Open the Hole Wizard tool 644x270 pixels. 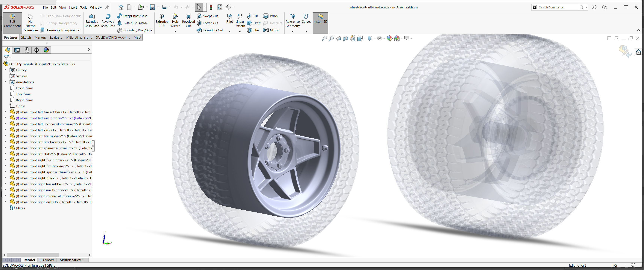click(175, 21)
